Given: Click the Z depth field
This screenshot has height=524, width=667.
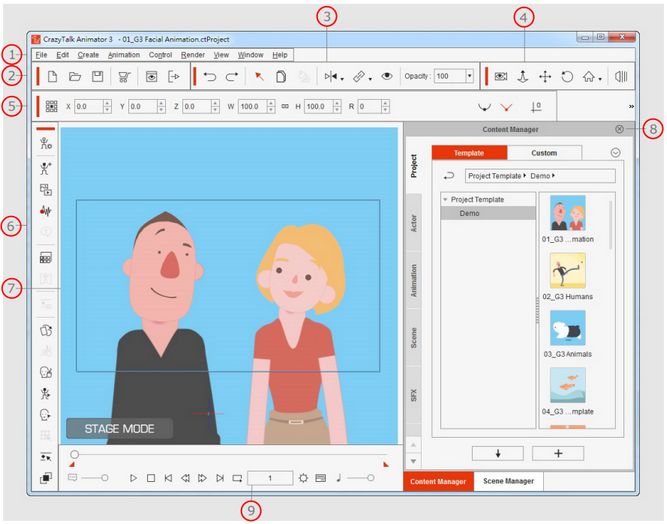Looking at the screenshot, I should [x=197, y=106].
